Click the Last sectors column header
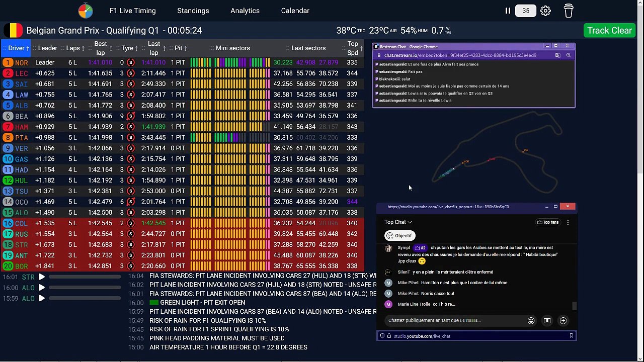Screen dimensions: 644x362 tap(308, 48)
